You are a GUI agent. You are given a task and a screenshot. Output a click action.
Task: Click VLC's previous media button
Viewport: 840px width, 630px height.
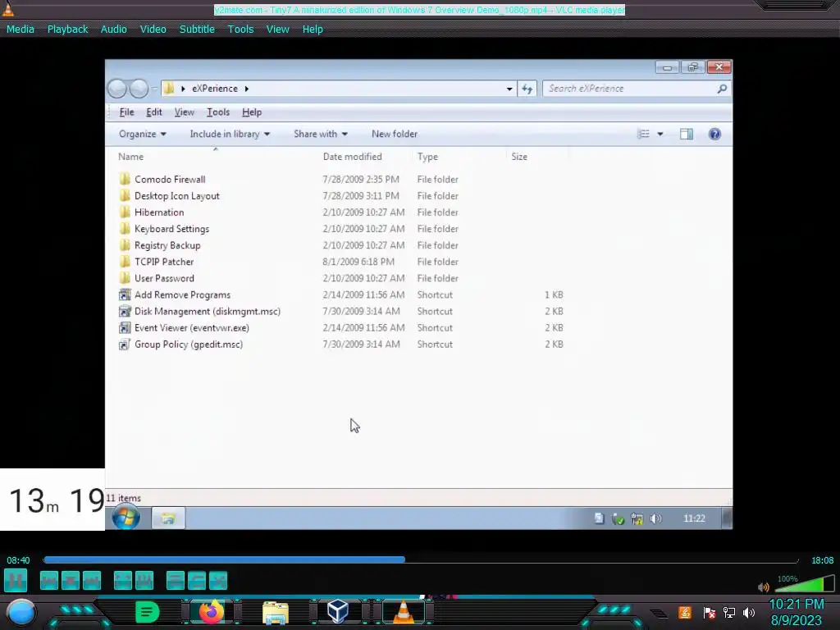(48, 581)
